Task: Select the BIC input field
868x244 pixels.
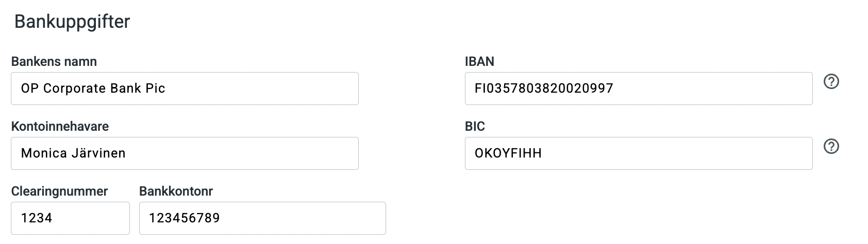Action: point(639,153)
